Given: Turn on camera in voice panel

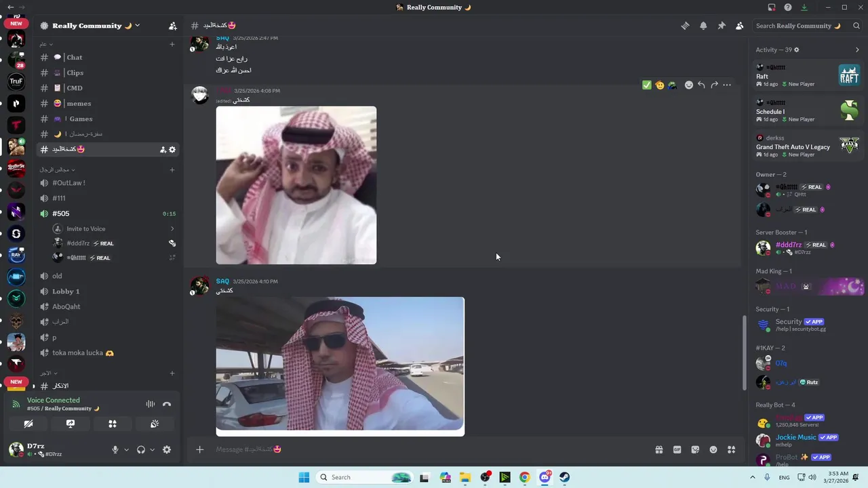Looking at the screenshot, I should click(28, 424).
